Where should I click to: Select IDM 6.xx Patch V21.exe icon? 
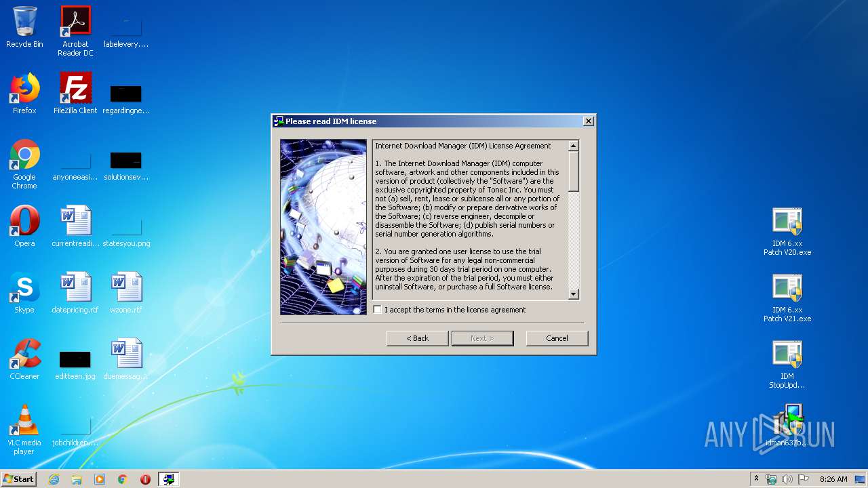point(787,298)
